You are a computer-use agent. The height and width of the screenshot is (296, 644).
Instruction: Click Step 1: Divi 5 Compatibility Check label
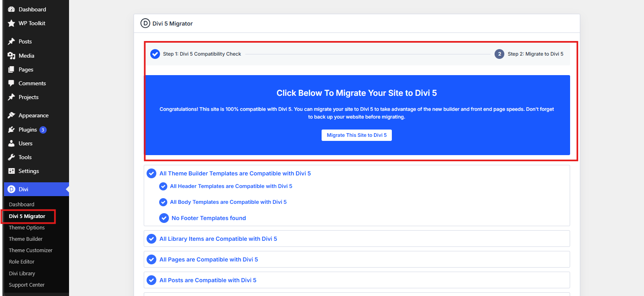tap(202, 54)
